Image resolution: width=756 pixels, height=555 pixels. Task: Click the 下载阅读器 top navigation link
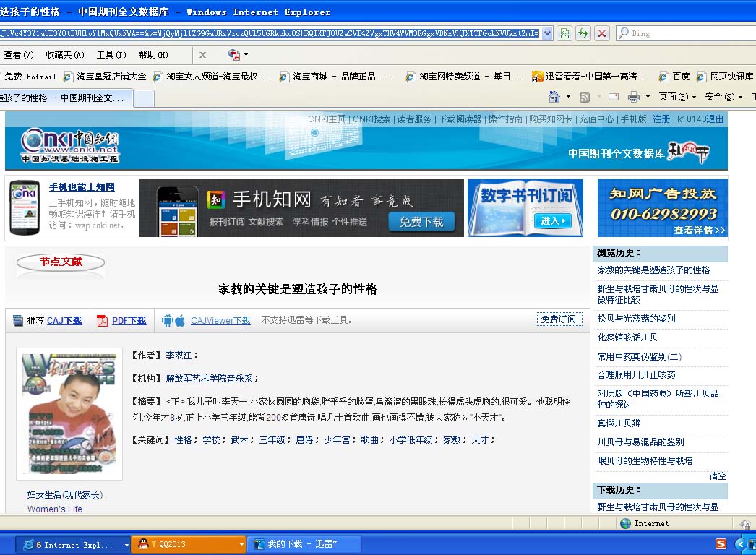click(x=460, y=119)
